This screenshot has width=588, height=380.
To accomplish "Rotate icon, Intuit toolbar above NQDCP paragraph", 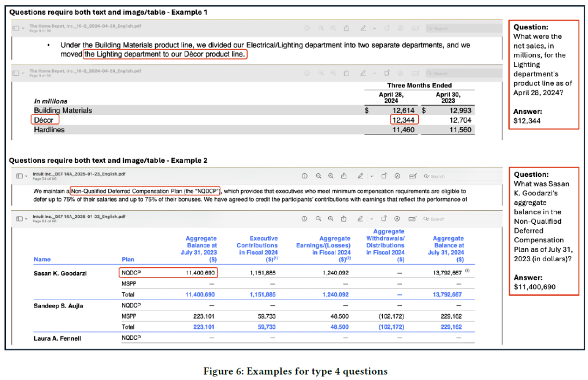I will pyautogui.click(x=384, y=175).
